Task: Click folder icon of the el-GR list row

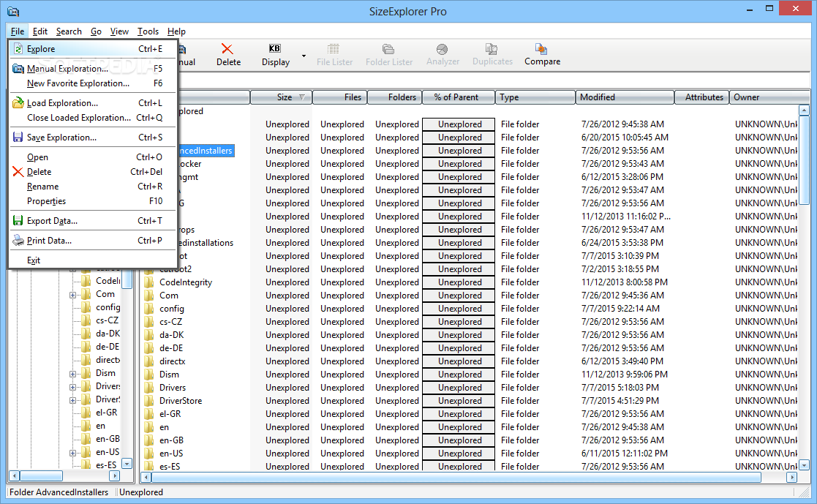Action: tap(149, 414)
